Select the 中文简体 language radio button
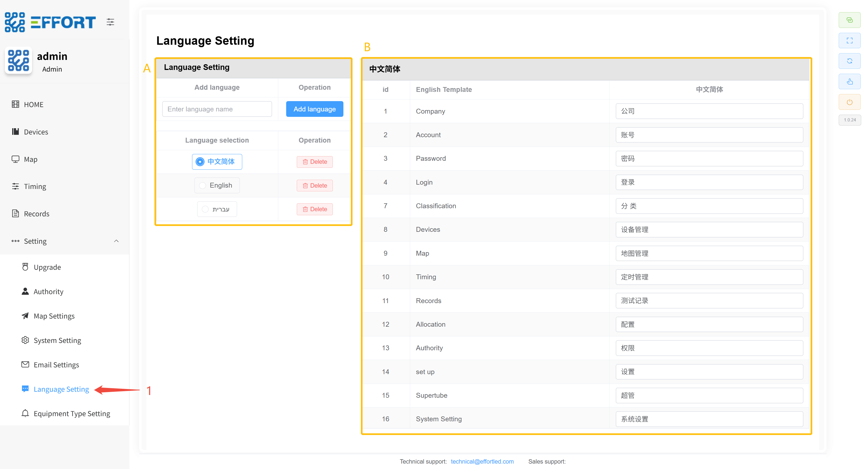 tap(200, 162)
